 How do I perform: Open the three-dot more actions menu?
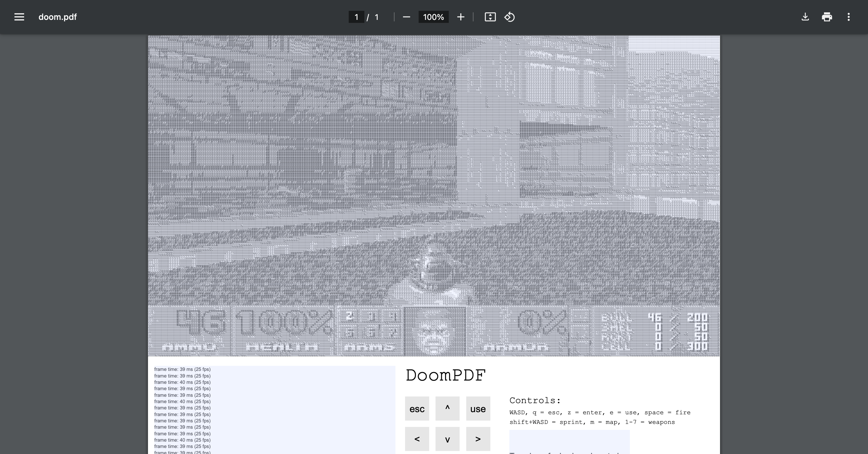[848, 17]
